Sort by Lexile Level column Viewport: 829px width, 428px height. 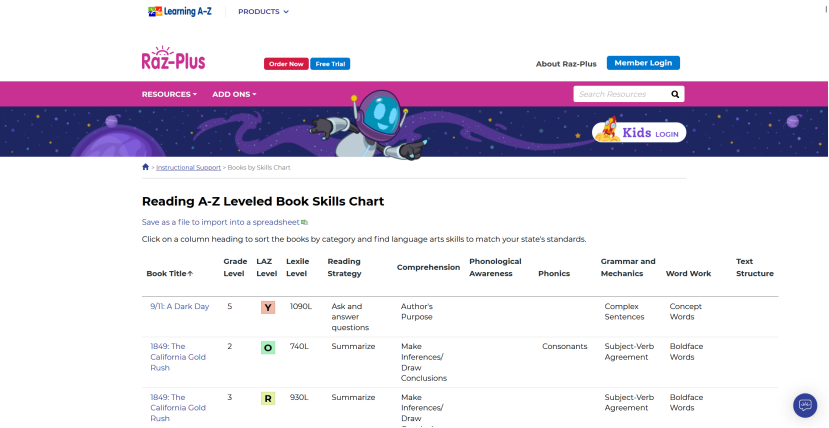297,267
